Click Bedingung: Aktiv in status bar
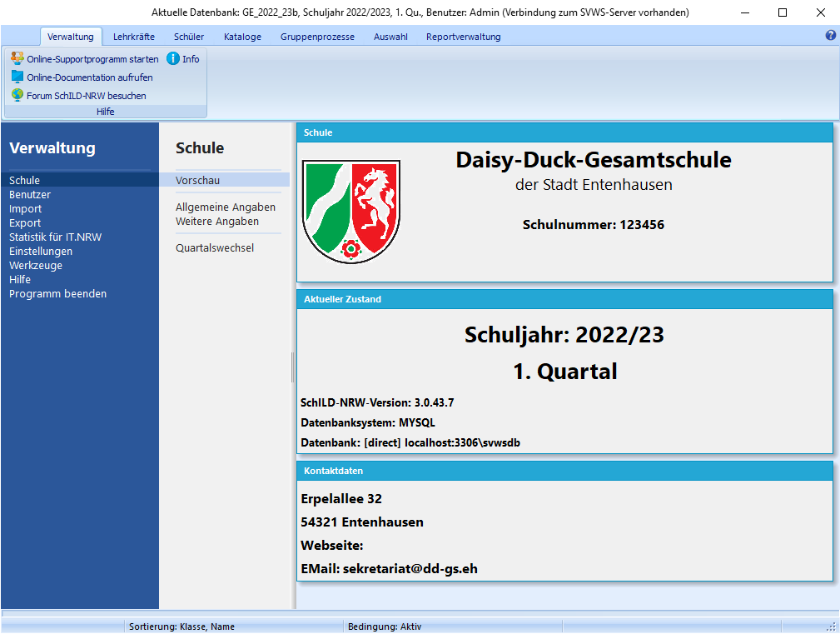This screenshot has height=634, width=840. 385,627
